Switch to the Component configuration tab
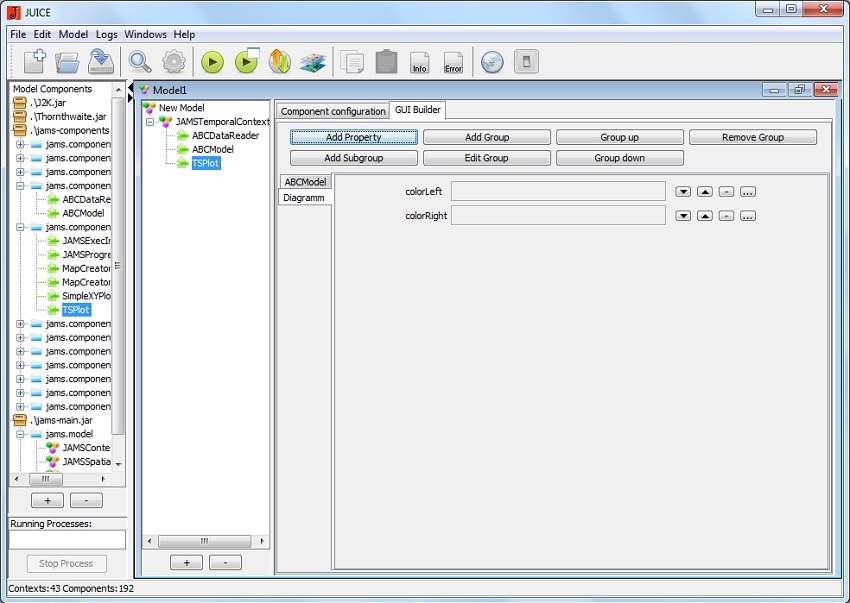Viewport: 850px width, 603px height. (333, 111)
